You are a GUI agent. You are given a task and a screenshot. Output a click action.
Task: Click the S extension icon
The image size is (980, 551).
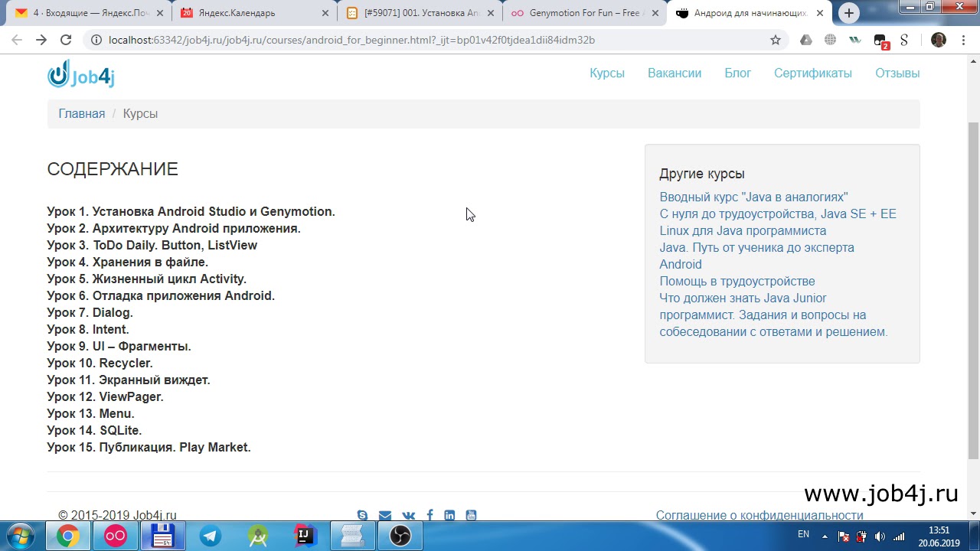click(x=904, y=40)
